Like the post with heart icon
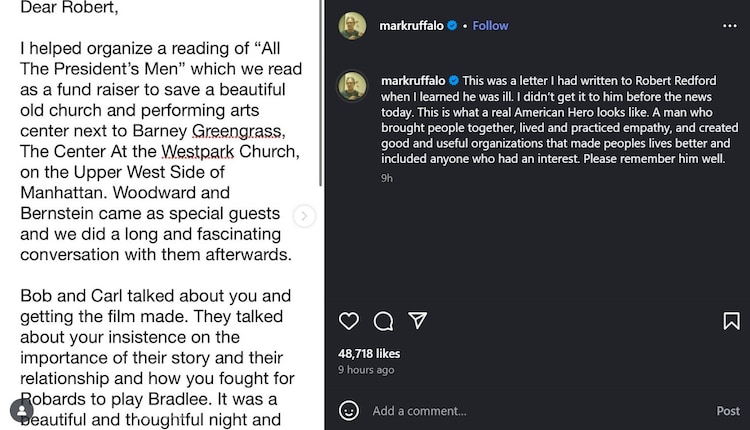Screen dimensions: 750x430 (349, 321)
